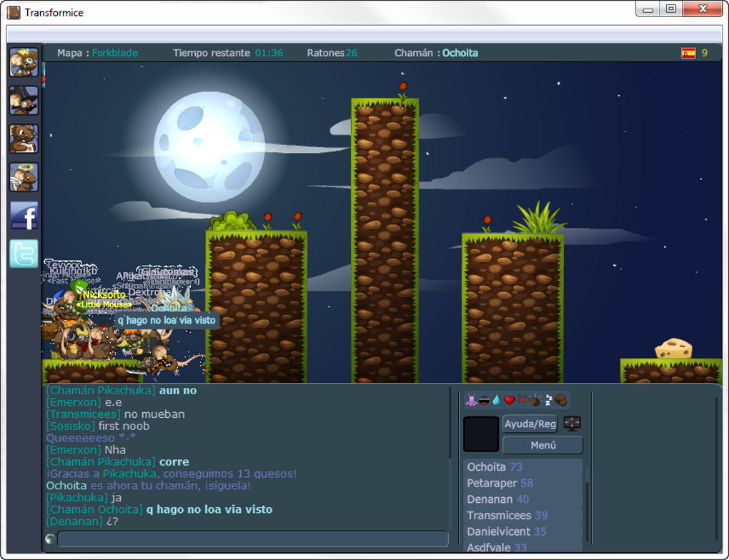Click the map name Forkblade

115,53
